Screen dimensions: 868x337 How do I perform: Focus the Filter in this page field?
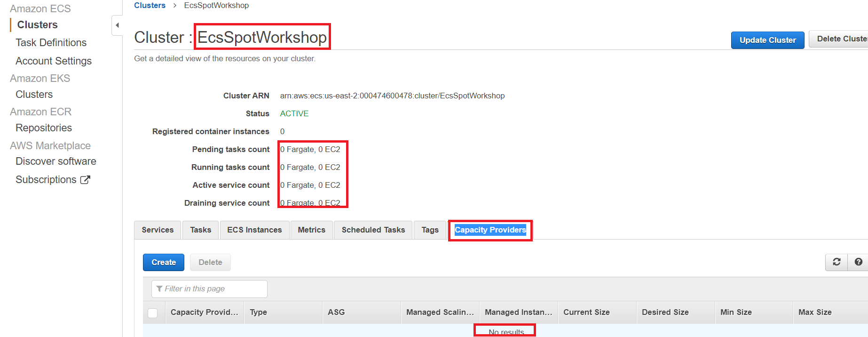point(209,289)
